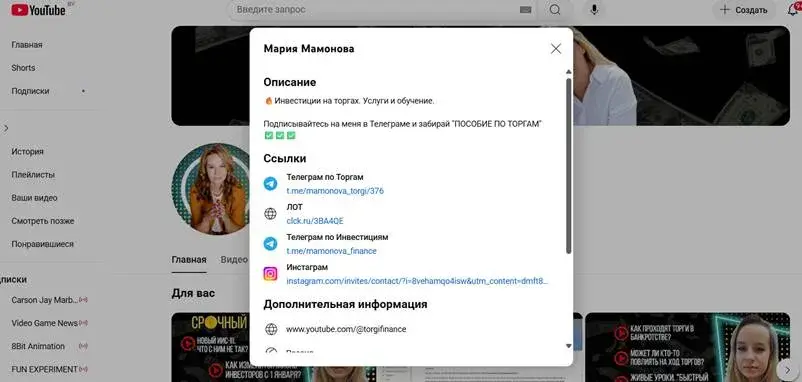
Task: Click the YouTube logo
Action: 38,10
